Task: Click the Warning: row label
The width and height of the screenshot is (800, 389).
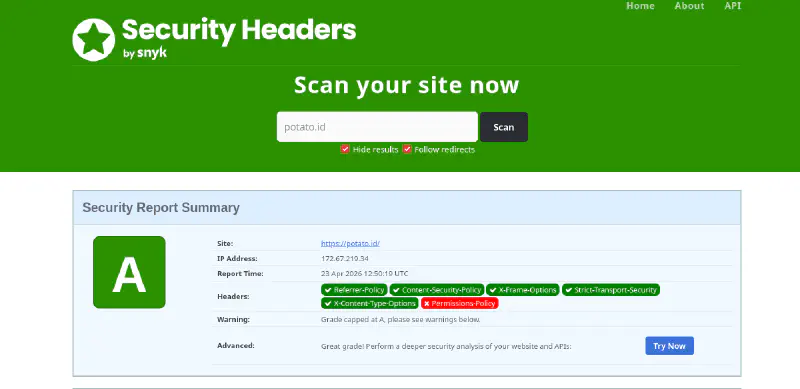Action: 233,320
